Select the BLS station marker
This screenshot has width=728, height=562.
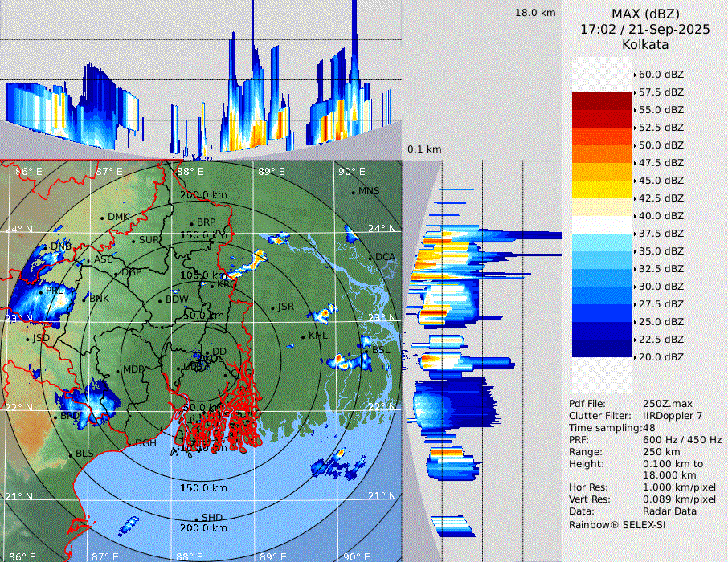pyautogui.click(x=70, y=454)
